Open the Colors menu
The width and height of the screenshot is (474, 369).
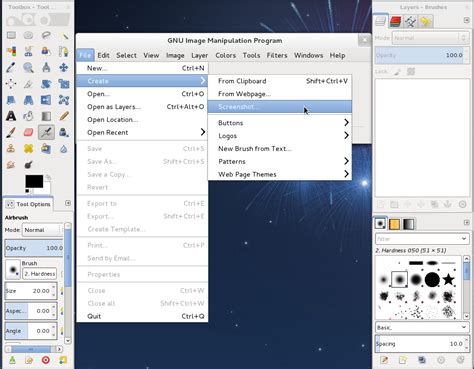pyautogui.click(x=225, y=55)
